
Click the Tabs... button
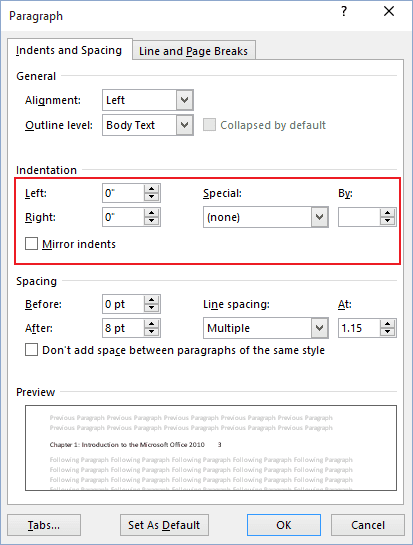click(x=44, y=525)
